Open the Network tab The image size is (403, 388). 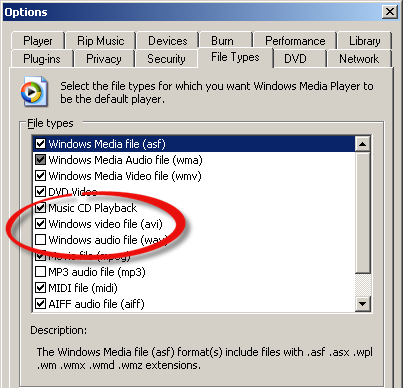(x=359, y=59)
